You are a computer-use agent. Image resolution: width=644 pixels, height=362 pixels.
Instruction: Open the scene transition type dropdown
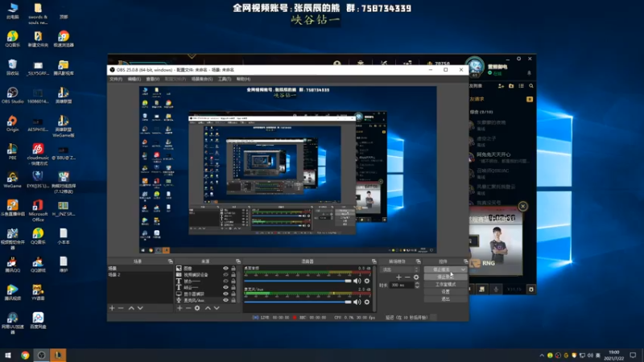click(x=400, y=269)
